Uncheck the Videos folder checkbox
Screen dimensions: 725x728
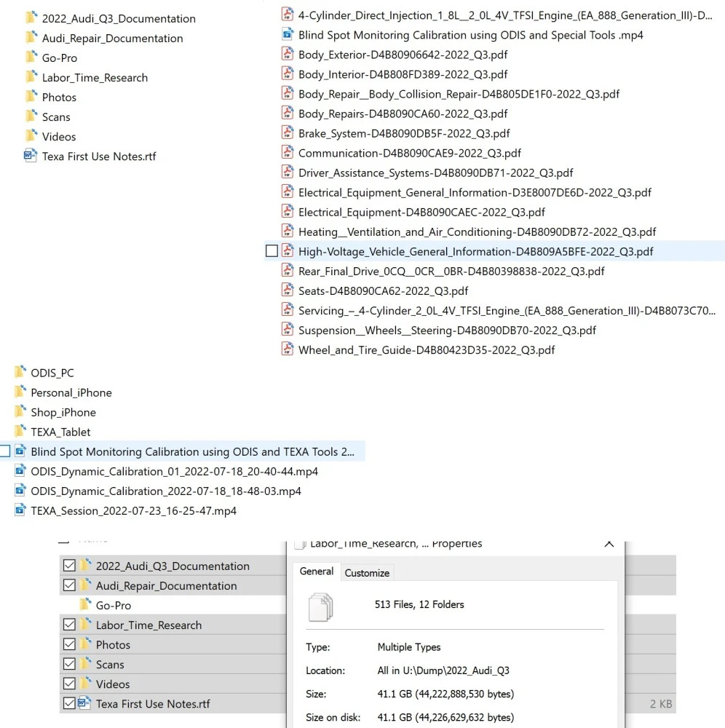(69, 684)
